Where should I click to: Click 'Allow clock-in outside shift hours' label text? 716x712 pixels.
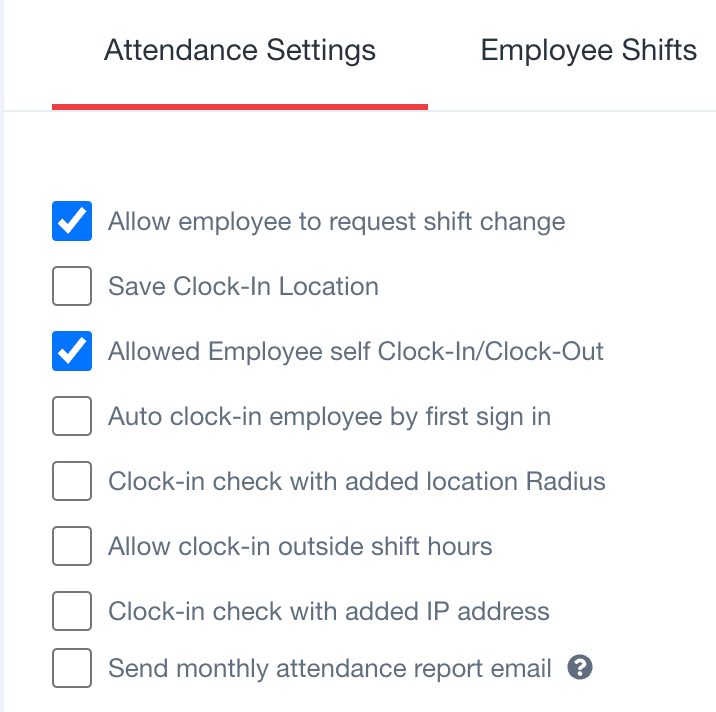(x=300, y=546)
